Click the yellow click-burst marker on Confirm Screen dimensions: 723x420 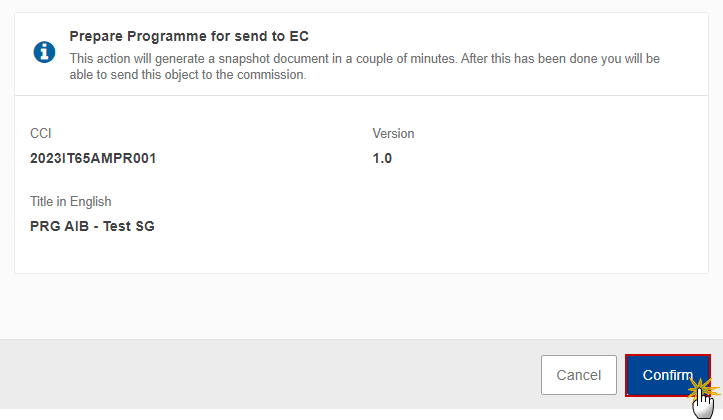point(702,388)
